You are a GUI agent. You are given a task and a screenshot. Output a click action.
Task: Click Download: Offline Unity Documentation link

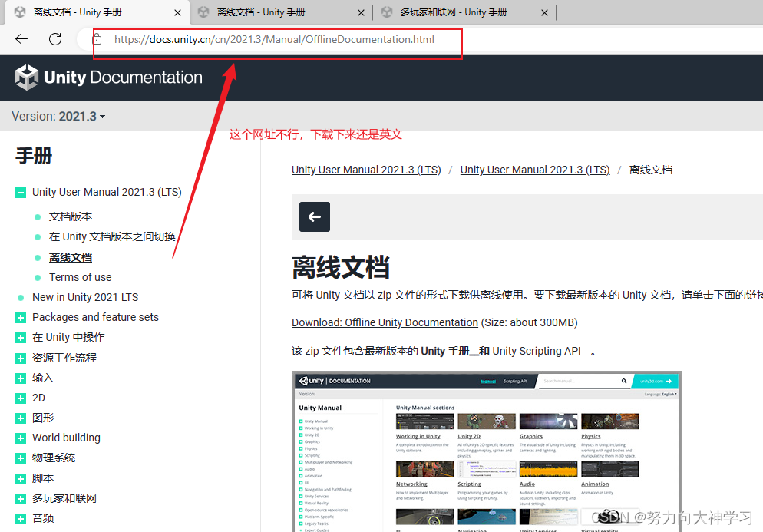[385, 322]
